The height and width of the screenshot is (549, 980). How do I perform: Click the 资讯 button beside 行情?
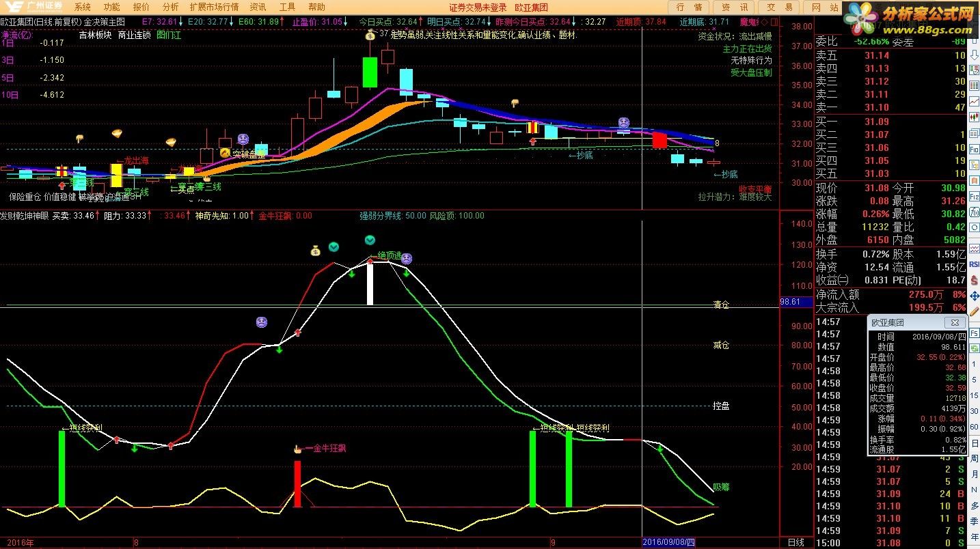coord(735,7)
